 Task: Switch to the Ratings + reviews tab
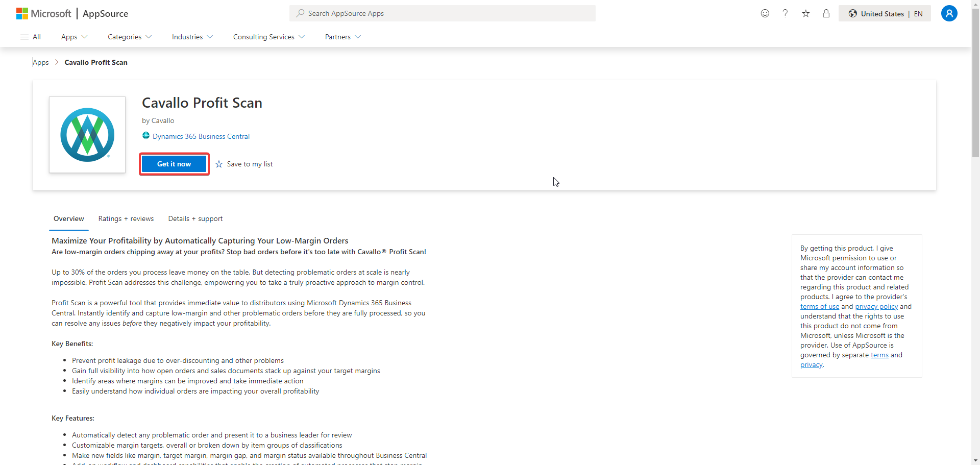click(126, 218)
